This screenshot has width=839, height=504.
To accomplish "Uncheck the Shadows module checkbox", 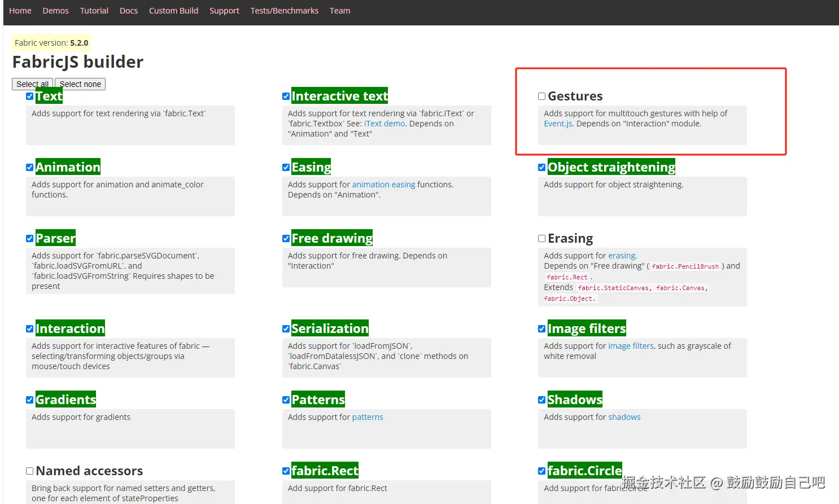I will [x=541, y=400].
